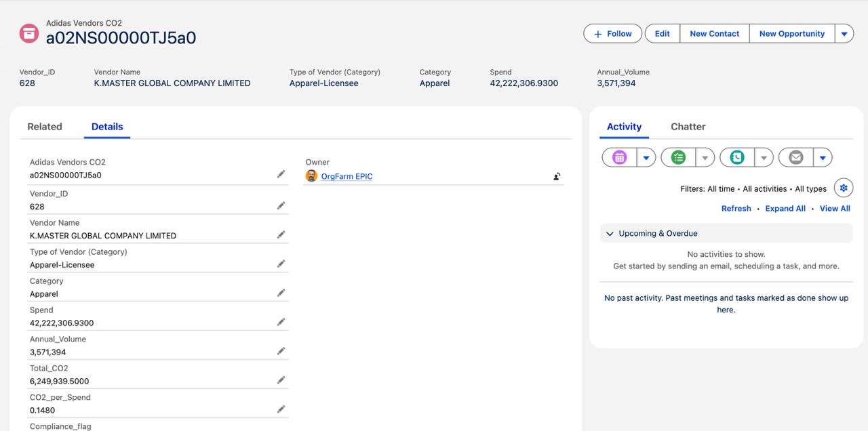The height and width of the screenshot is (431, 868).
Task: Click the record's pink archive icon
Action: tap(29, 33)
